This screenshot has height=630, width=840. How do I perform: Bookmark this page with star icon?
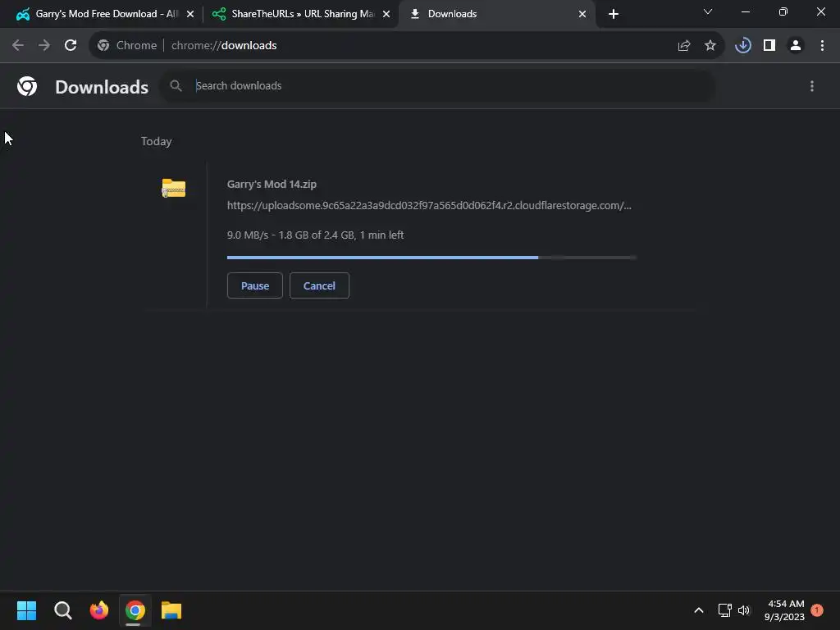tap(710, 46)
